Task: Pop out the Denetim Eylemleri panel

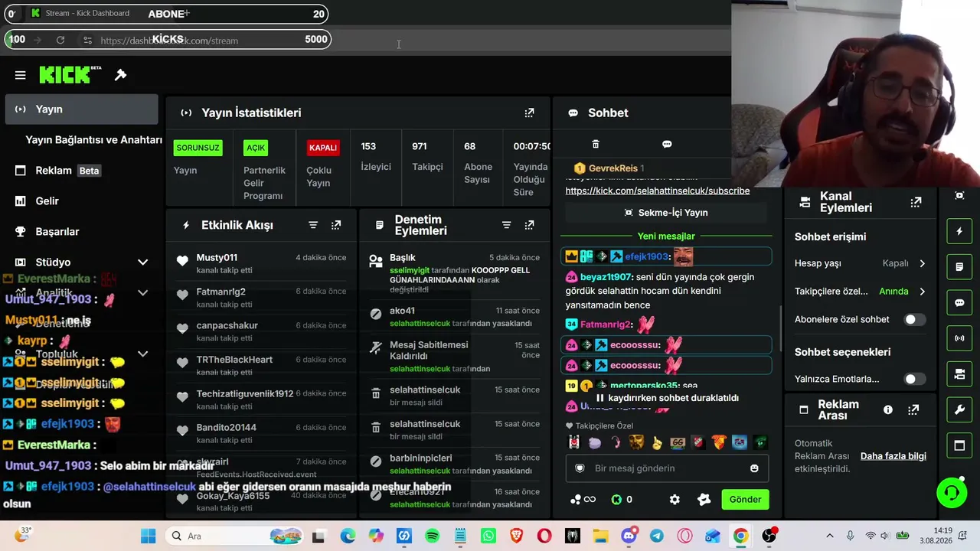Action: click(x=529, y=225)
